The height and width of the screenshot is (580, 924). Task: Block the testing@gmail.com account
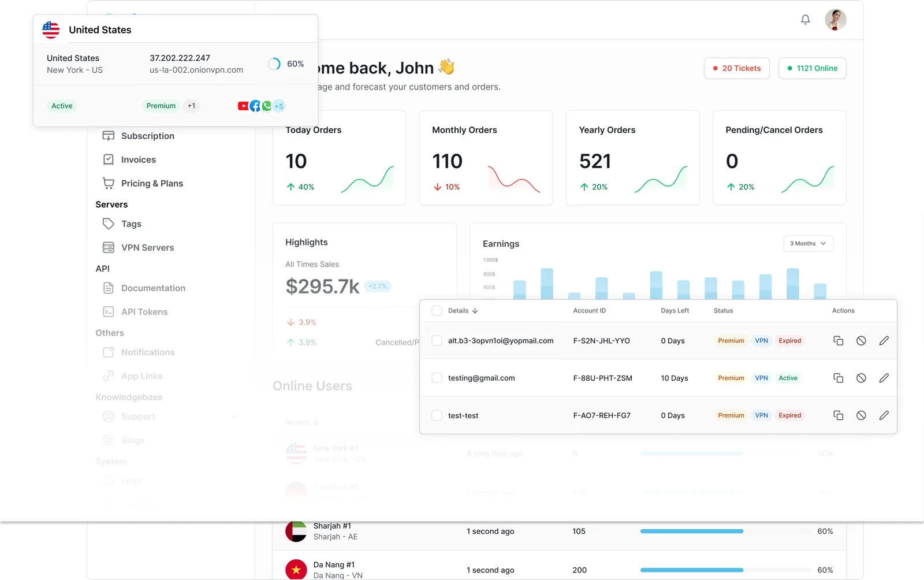[861, 378]
